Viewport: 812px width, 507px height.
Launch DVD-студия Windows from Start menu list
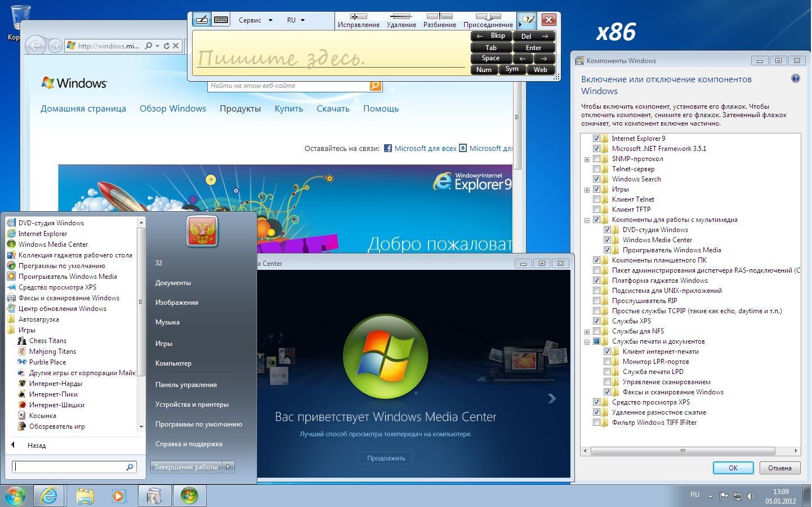pyautogui.click(x=51, y=223)
